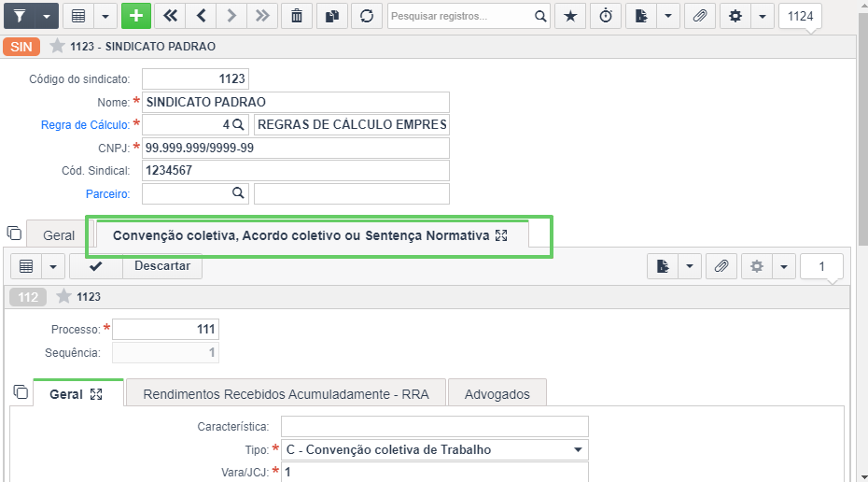Maximize the Convenção coletiva tab icon
This screenshot has width=868, height=482.
(501, 235)
